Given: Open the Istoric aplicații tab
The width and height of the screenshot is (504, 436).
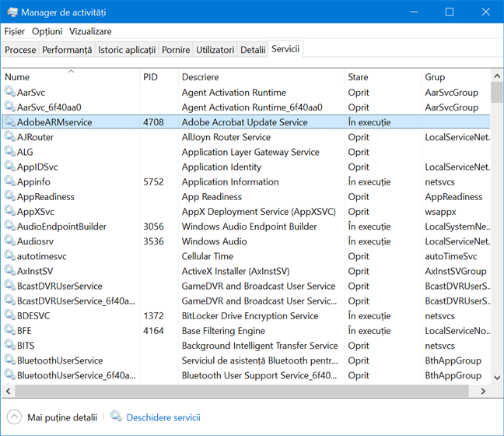Looking at the screenshot, I should (x=127, y=50).
